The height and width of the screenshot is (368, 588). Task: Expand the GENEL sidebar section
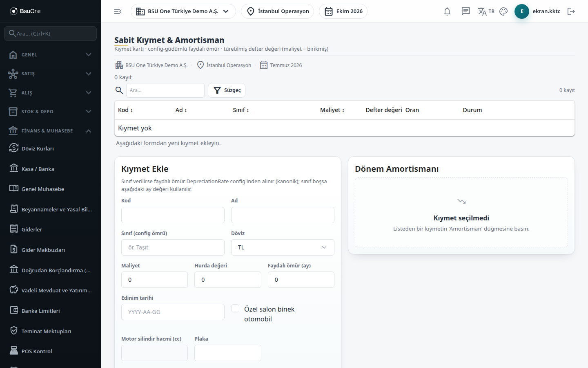tap(51, 55)
